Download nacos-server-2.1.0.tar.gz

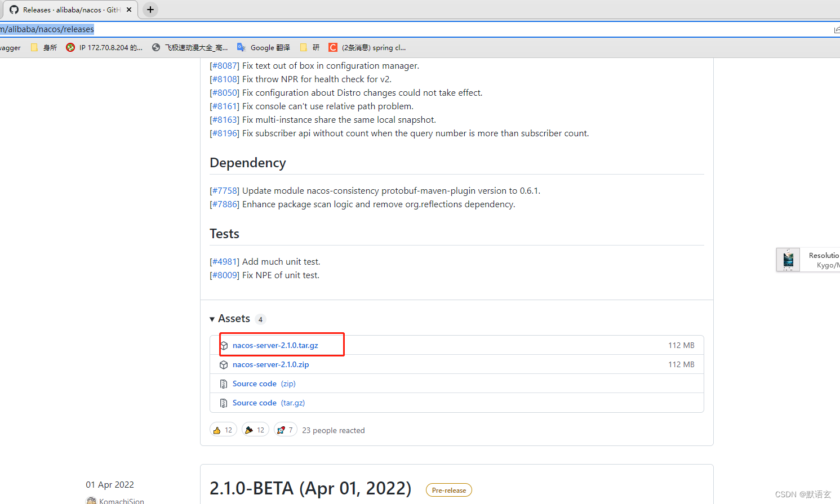[x=275, y=345]
